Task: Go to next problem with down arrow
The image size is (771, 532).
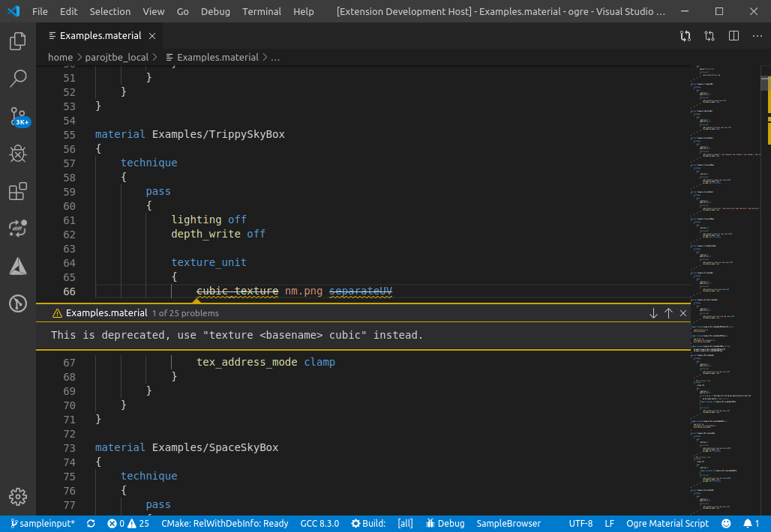Action: click(x=653, y=313)
